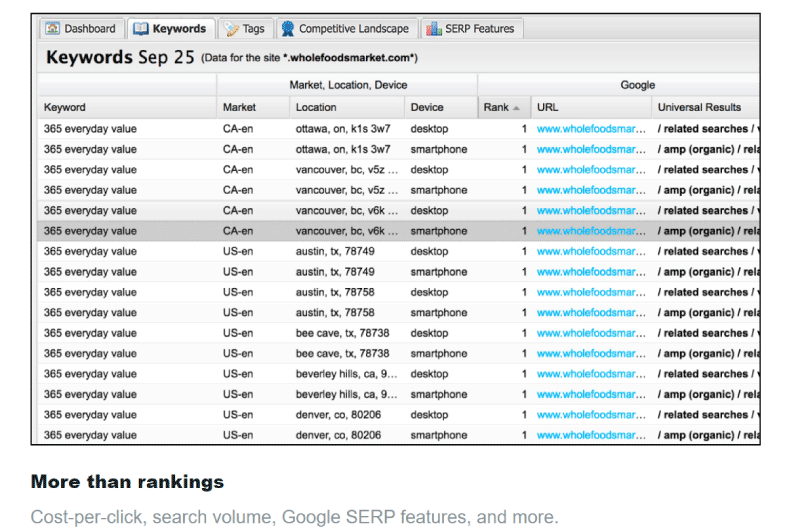Open URL link in vancouver v6k desktop row

tap(591, 211)
